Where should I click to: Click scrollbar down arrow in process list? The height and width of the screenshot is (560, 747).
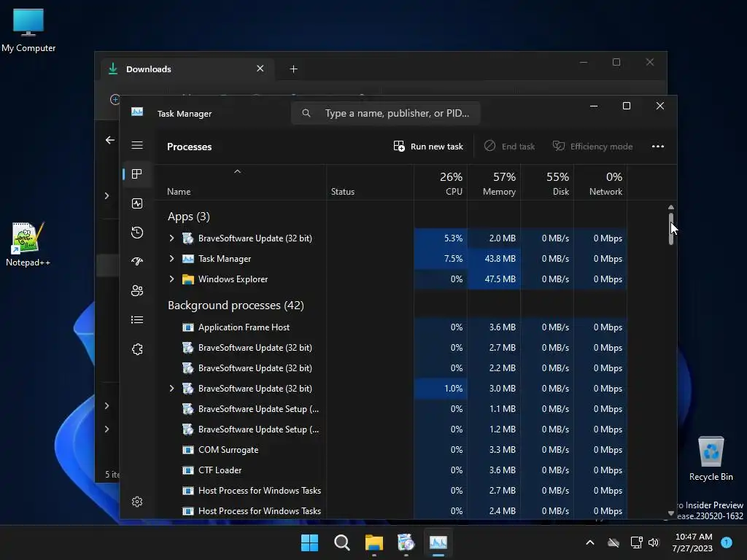pos(671,513)
